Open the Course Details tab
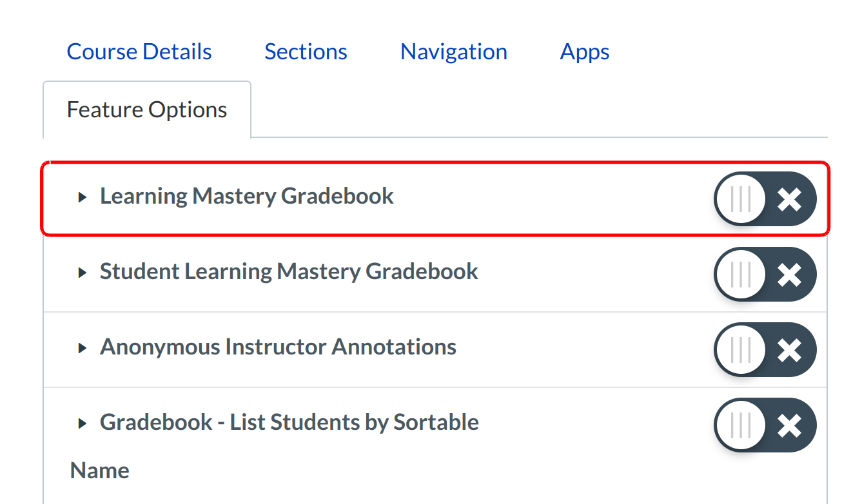This screenshot has height=504, width=842. point(139,52)
